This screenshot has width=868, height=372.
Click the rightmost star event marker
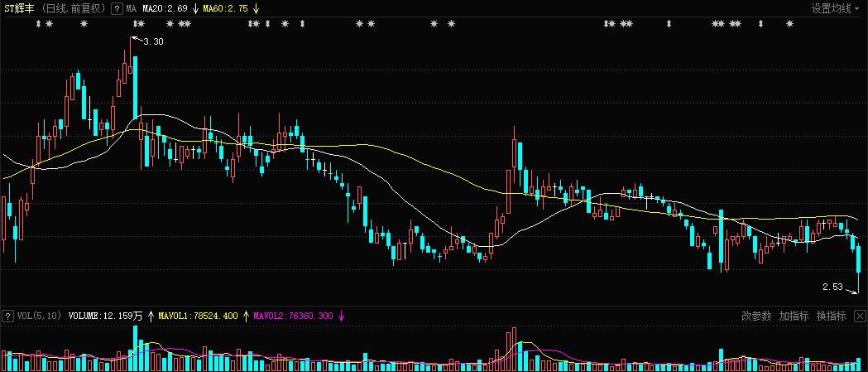[790, 24]
